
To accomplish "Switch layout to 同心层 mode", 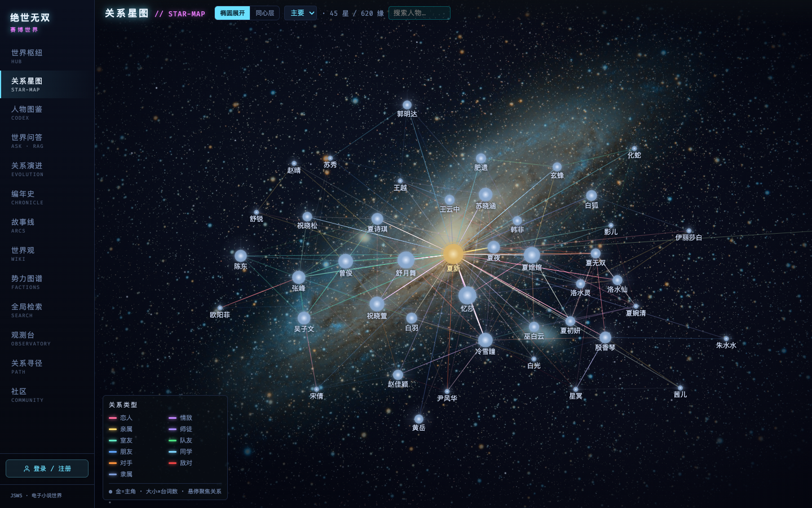I will [x=264, y=13].
